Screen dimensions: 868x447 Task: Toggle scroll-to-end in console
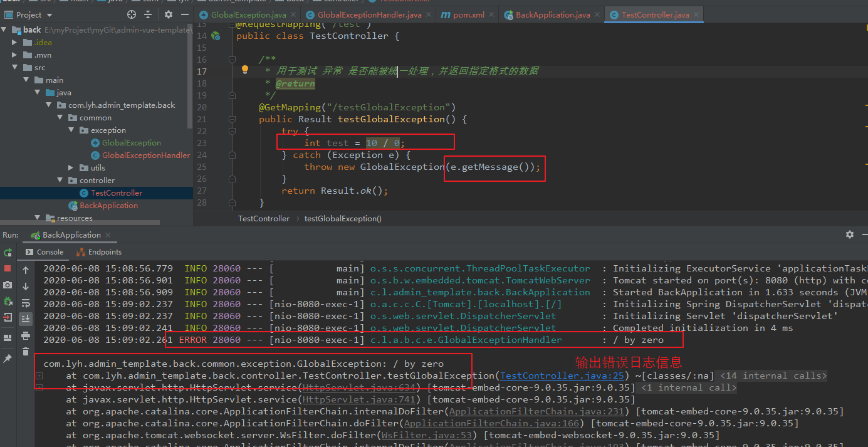click(26, 319)
